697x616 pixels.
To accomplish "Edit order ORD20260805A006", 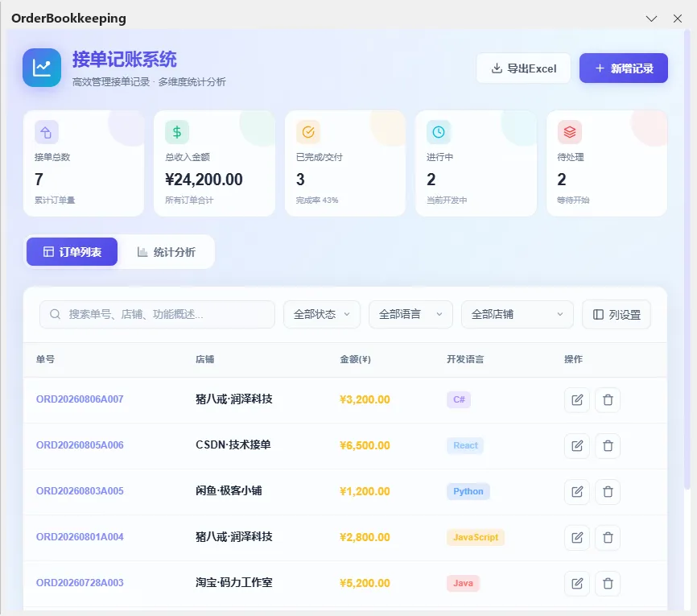I will (577, 445).
